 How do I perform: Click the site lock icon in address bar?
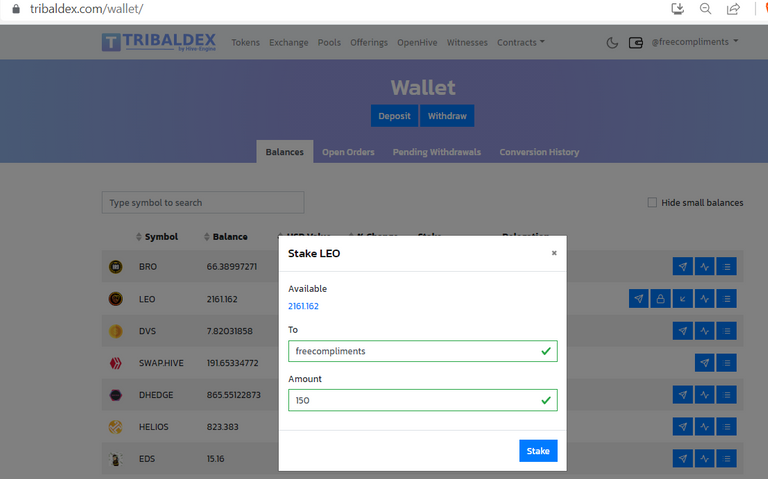click(x=16, y=9)
